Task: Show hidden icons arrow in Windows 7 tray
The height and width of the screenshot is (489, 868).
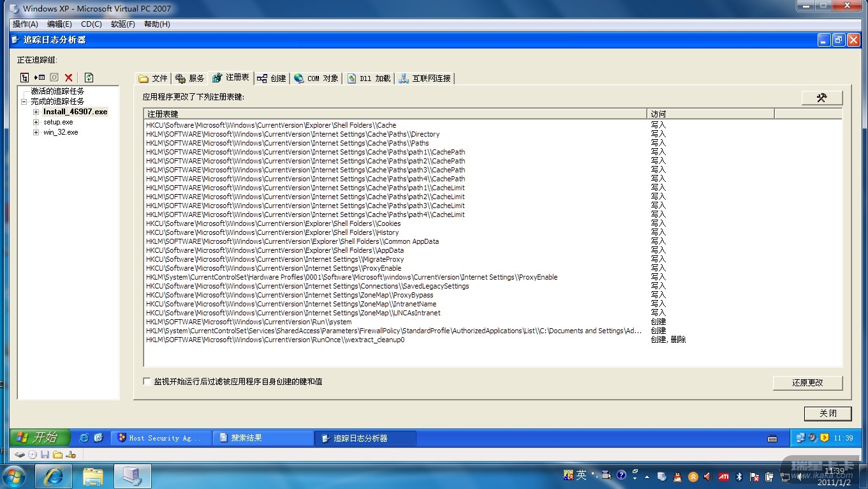Action: (647, 477)
